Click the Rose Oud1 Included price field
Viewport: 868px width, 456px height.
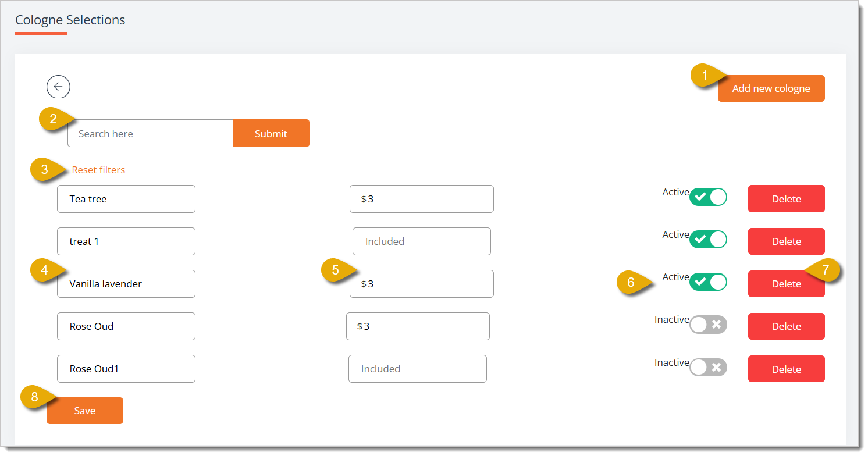point(418,369)
